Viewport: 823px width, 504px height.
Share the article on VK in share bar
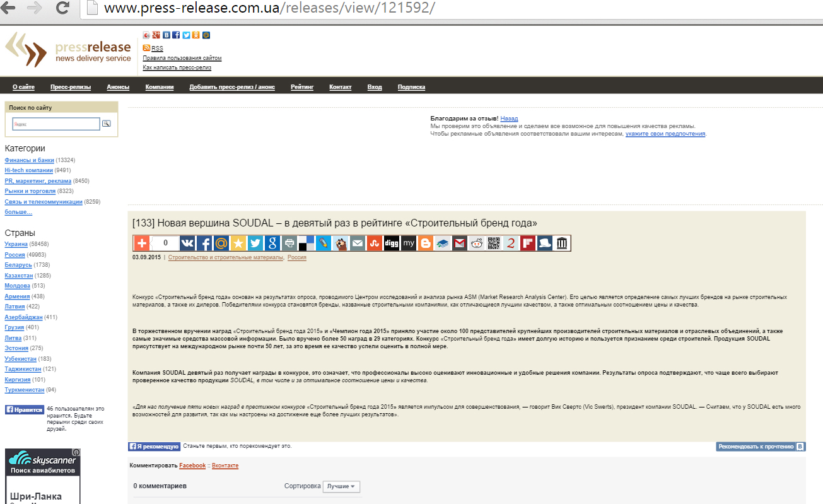point(188,243)
